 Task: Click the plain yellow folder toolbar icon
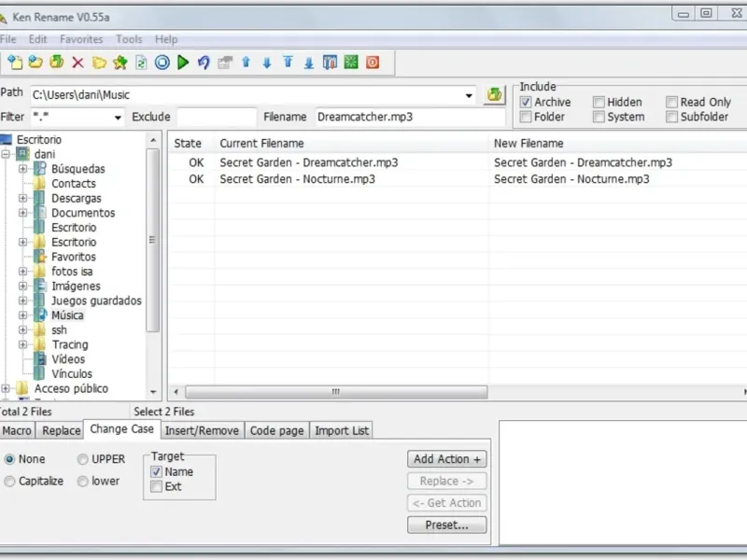tap(99, 63)
